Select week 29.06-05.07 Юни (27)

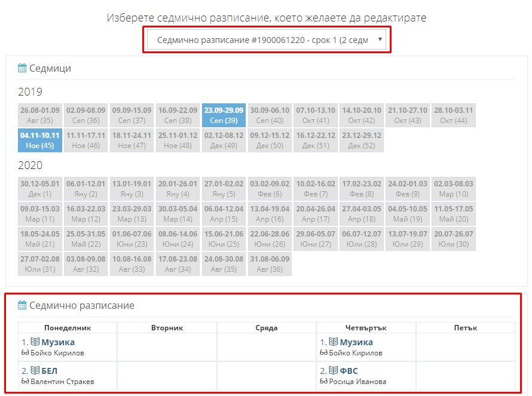[316, 239]
